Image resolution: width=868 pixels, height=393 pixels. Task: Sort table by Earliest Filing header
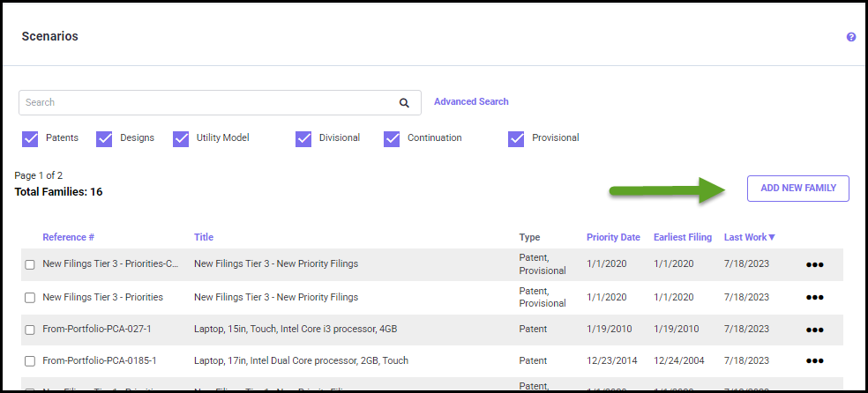click(x=682, y=237)
